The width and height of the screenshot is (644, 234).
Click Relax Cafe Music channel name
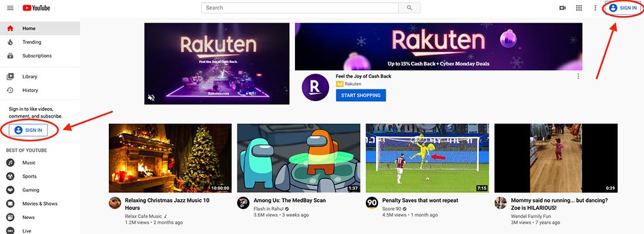coord(144,216)
